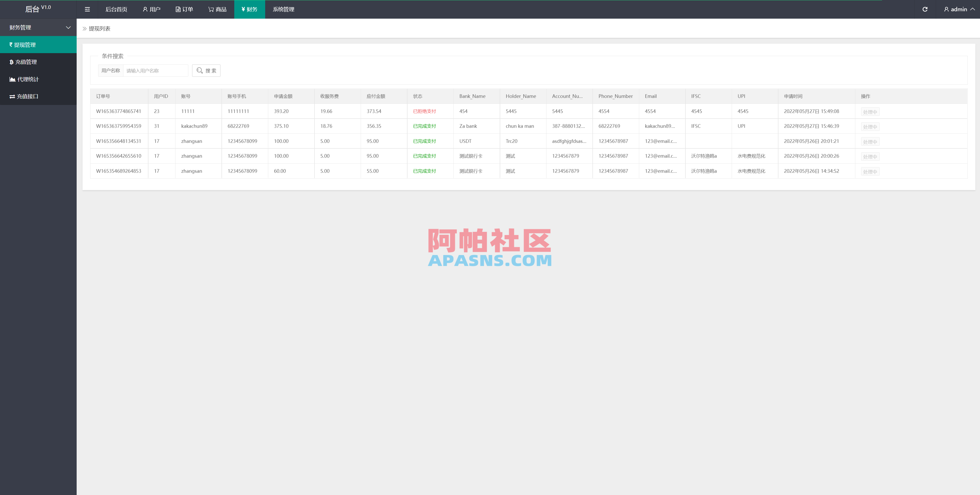
Task: Click the 搜索 search button
Action: (x=206, y=70)
